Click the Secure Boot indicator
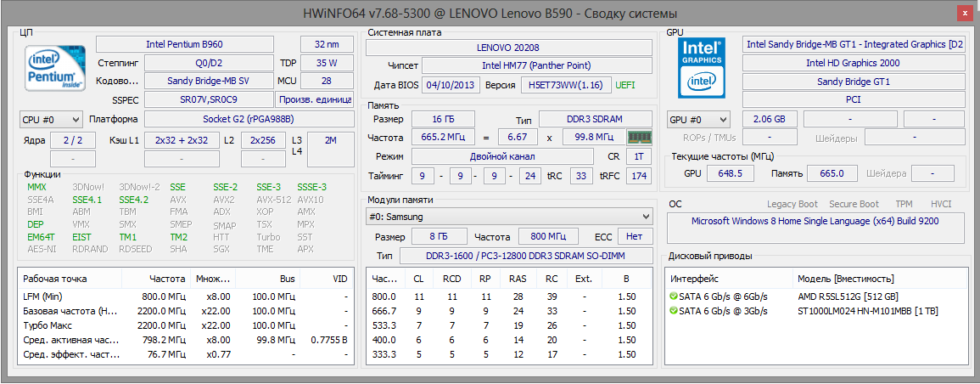This screenshot has width=980, height=384. [854, 204]
